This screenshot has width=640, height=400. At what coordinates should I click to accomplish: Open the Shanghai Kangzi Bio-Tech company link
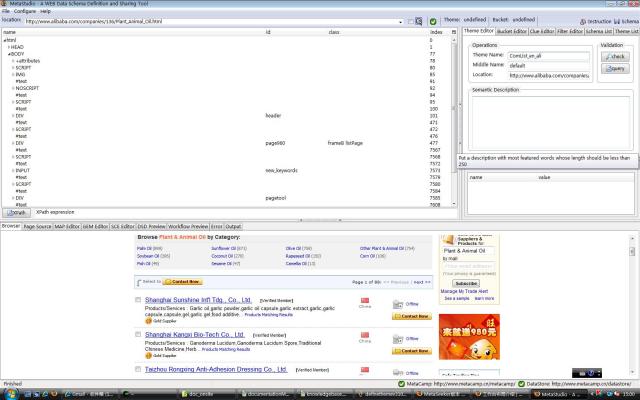click(195, 335)
